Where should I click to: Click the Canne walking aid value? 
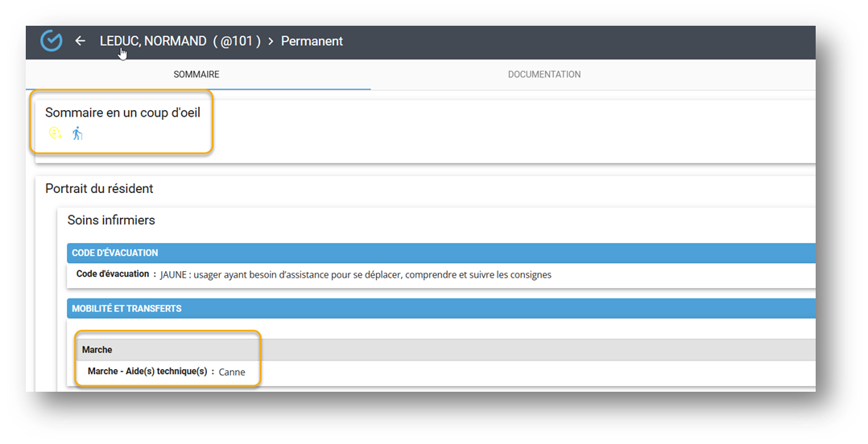click(x=232, y=372)
